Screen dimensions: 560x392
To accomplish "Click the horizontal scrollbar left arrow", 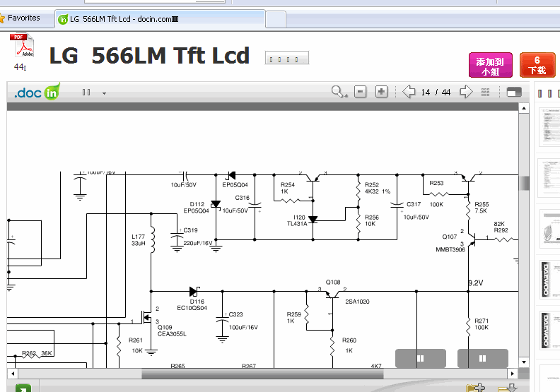I will click(13, 374).
